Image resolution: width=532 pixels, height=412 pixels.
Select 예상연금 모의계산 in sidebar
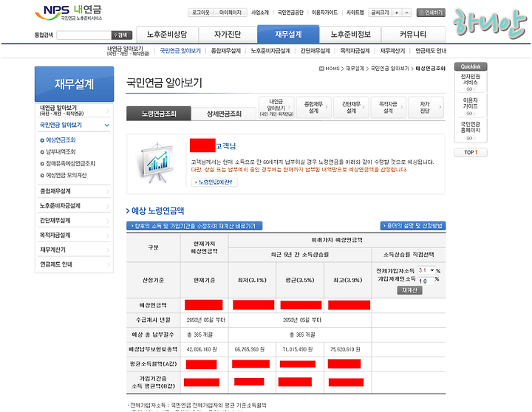click(x=66, y=175)
